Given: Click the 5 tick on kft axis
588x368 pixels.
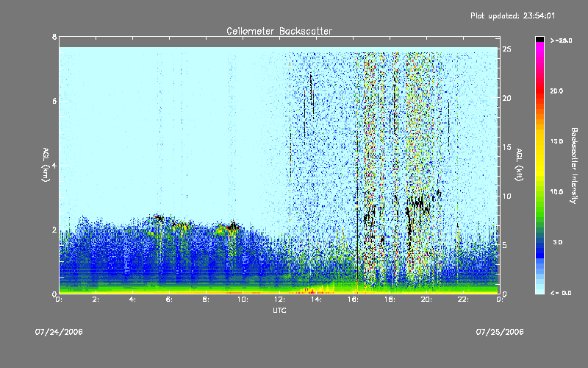Looking at the screenshot, I should [x=505, y=245].
